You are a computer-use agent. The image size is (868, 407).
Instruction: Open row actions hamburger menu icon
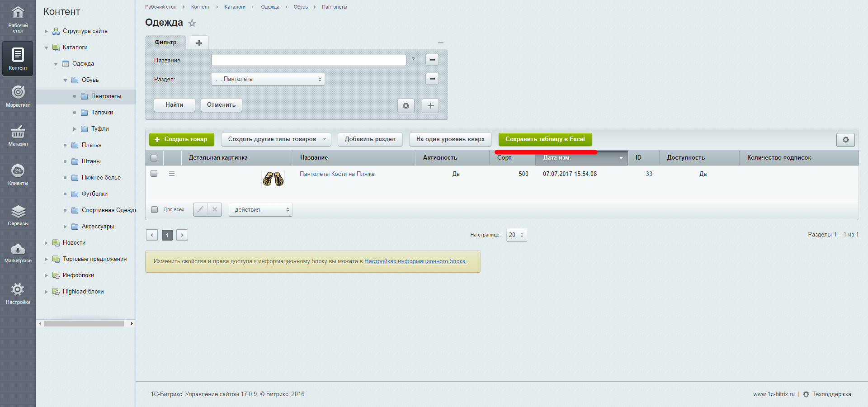pos(172,174)
